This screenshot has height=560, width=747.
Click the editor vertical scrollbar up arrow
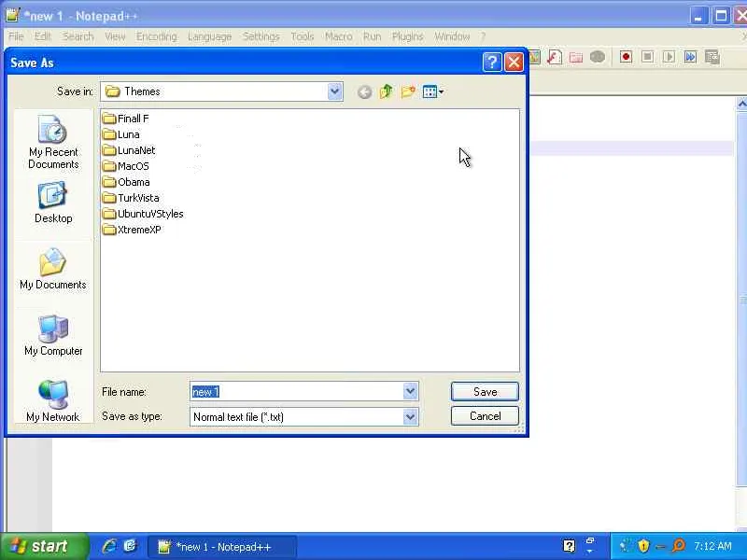(x=741, y=104)
